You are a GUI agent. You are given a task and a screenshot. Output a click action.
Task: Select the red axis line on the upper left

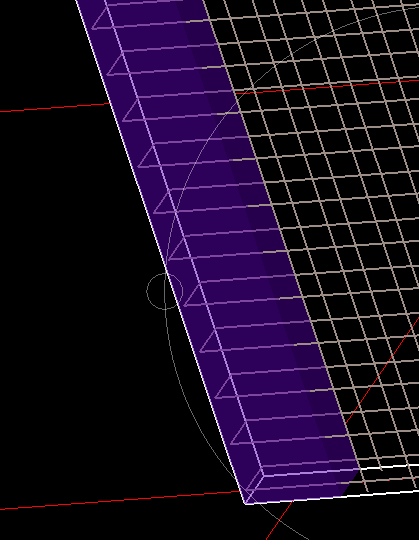coord(55,107)
